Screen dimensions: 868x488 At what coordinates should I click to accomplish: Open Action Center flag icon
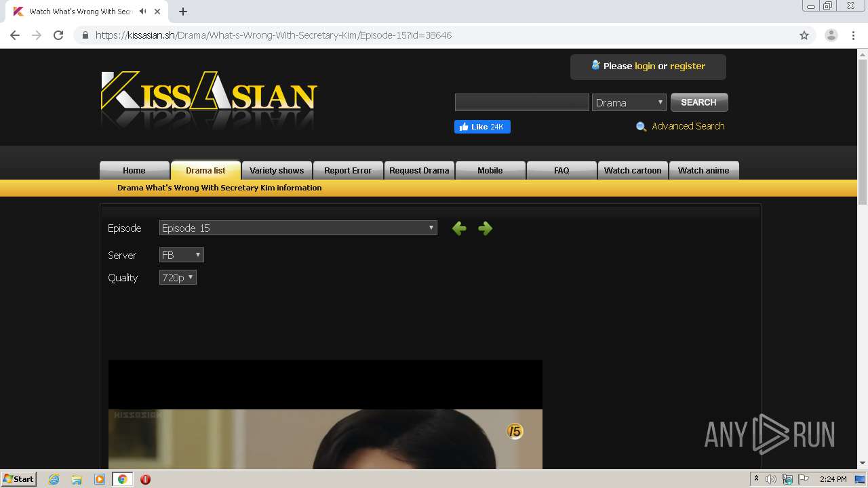[804, 479]
